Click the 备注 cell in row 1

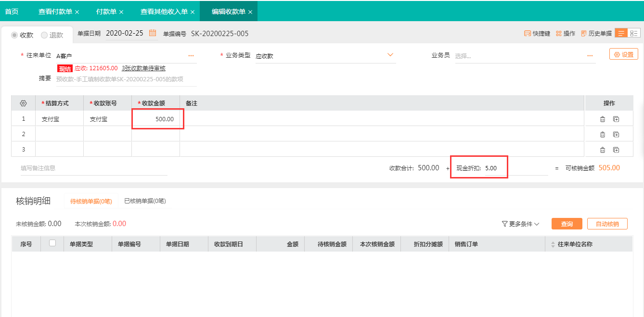coord(382,119)
